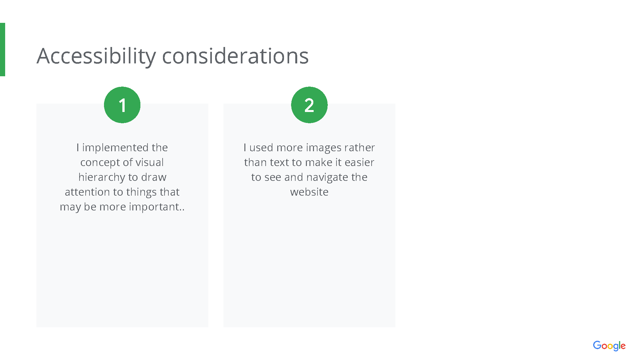Click the green circle numbered 1
This screenshot has width=644, height=362.
[x=122, y=105]
